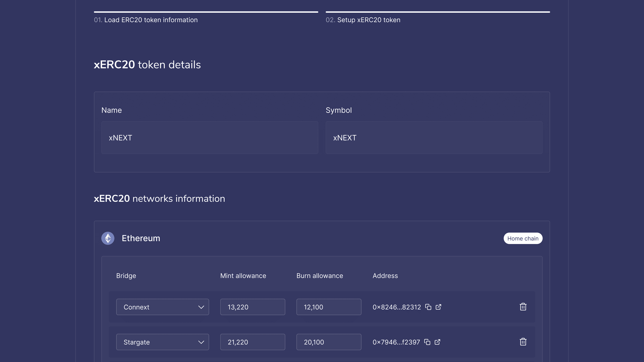Switch to step 02 Setup xERC20 token
This screenshot has height=362, width=644.
pos(363,20)
